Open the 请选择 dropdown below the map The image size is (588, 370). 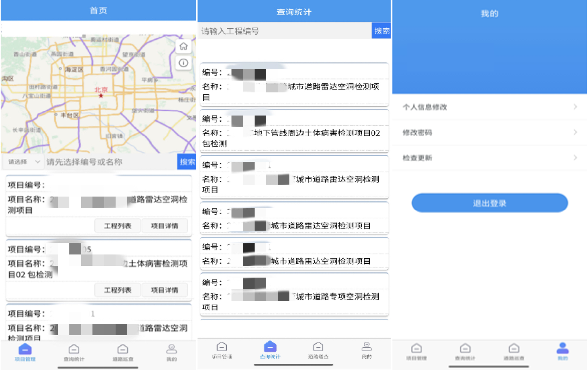24,162
